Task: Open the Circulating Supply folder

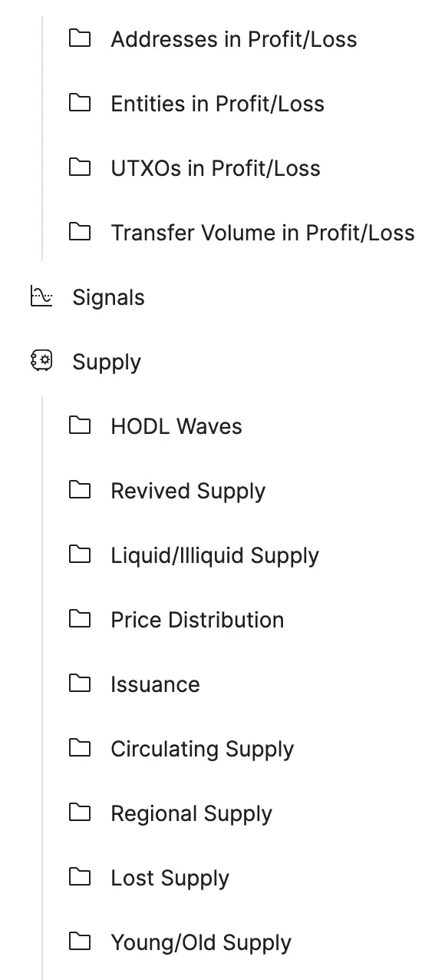Action: pos(202,749)
